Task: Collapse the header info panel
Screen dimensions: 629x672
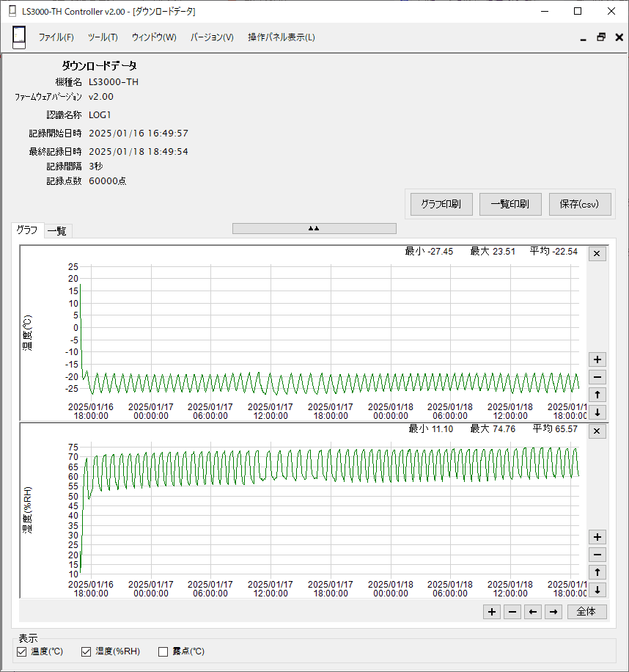Action: pos(314,228)
